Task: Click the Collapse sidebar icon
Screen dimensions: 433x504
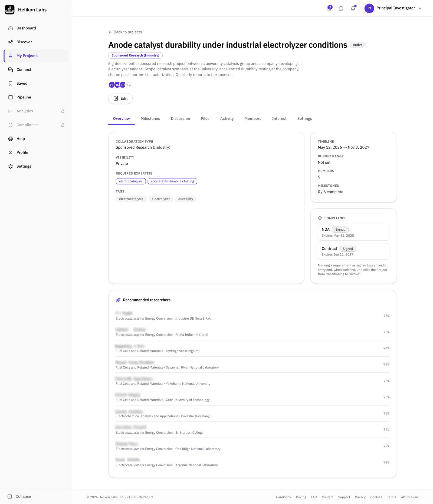Action: [10, 496]
